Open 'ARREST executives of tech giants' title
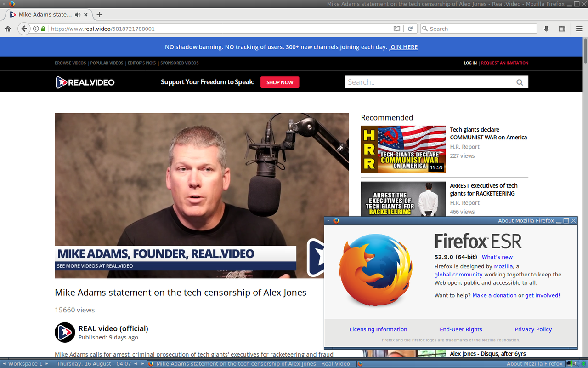588x368 pixels. click(x=484, y=190)
